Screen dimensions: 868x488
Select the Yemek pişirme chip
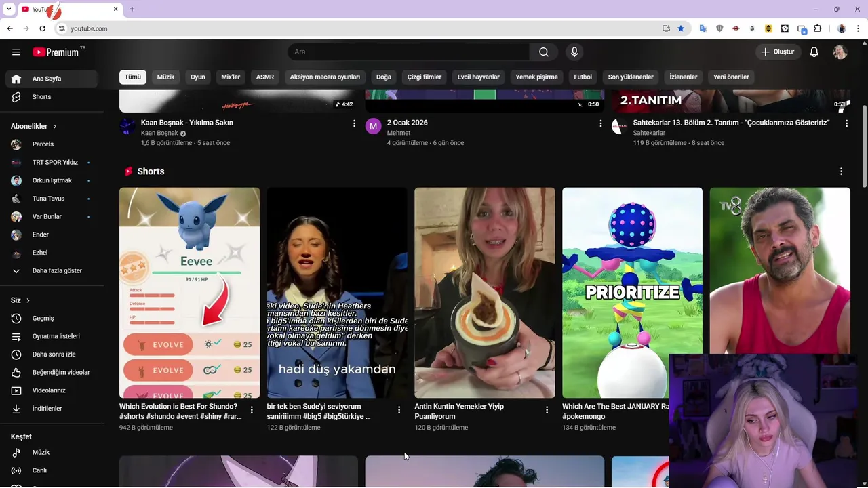pyautogui.click(x=536, y=77)
